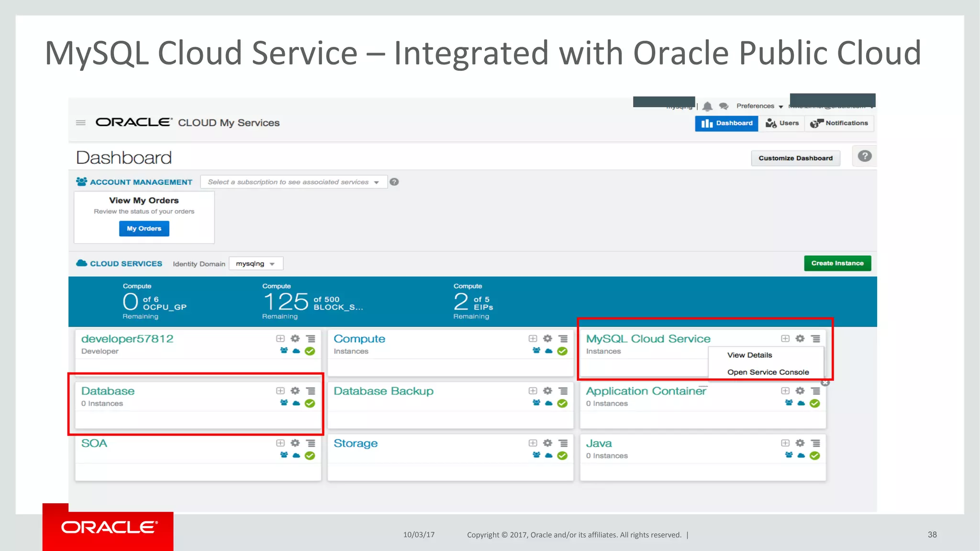Image resolution: width=980 pixels, height=551 pixels.
Task: Open the Database Backup service link
Action: [x=383, y=391]
